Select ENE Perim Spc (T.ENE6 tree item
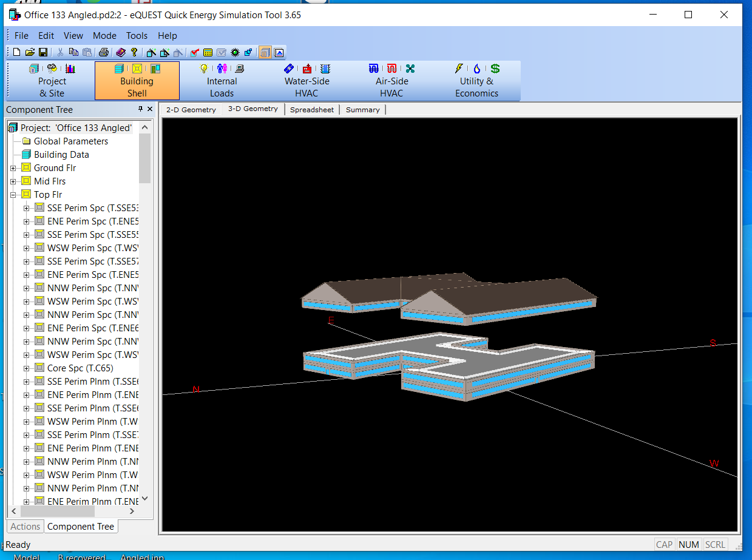Image resolution: width=752 pixels, height=560 pixels. (x=93, y=328)
